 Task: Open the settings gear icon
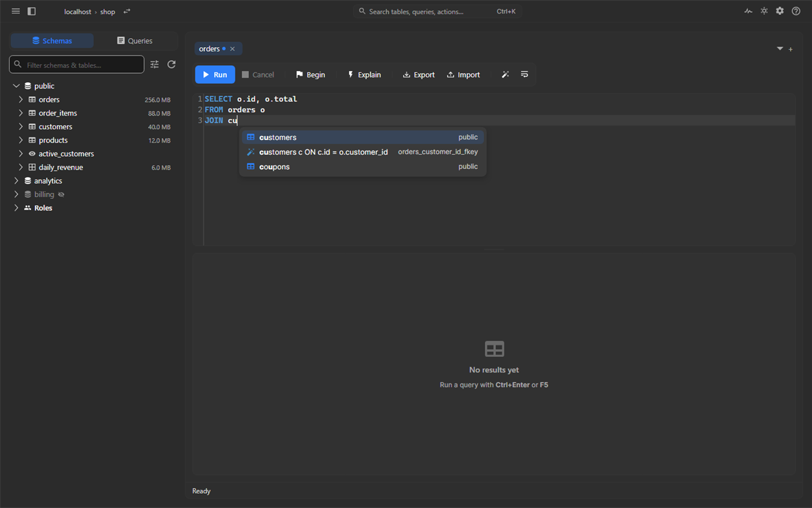(x=780, y=11)
